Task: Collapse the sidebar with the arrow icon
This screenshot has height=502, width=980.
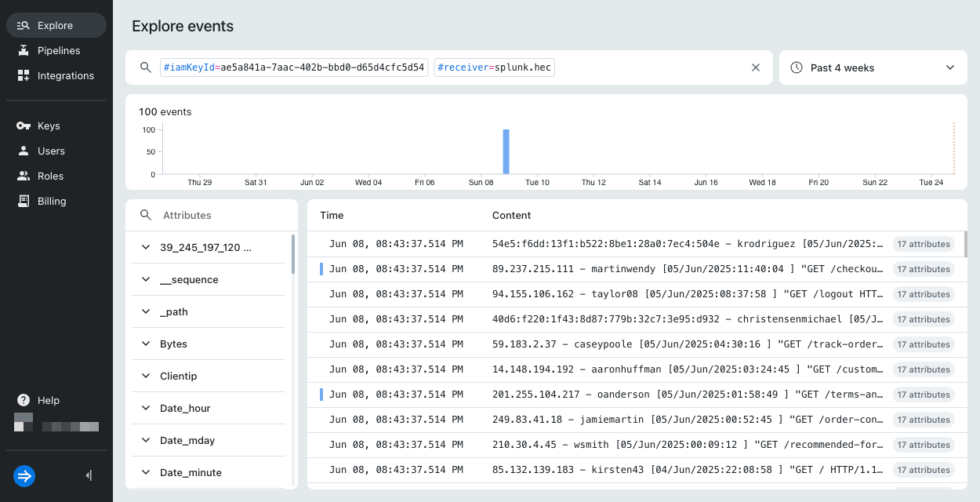Action: pos(89,475)
